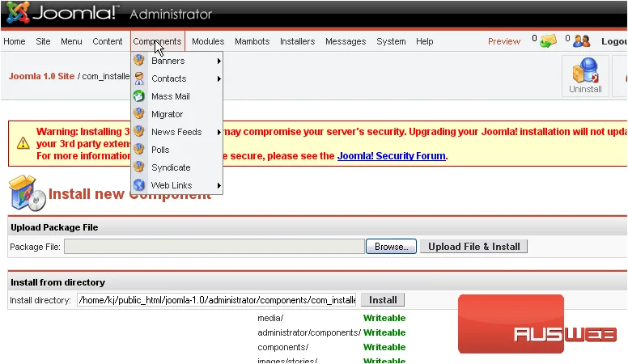628x364 pixels.
Task: Expand the Banners submenu arrow
Action: click(219, 61)
